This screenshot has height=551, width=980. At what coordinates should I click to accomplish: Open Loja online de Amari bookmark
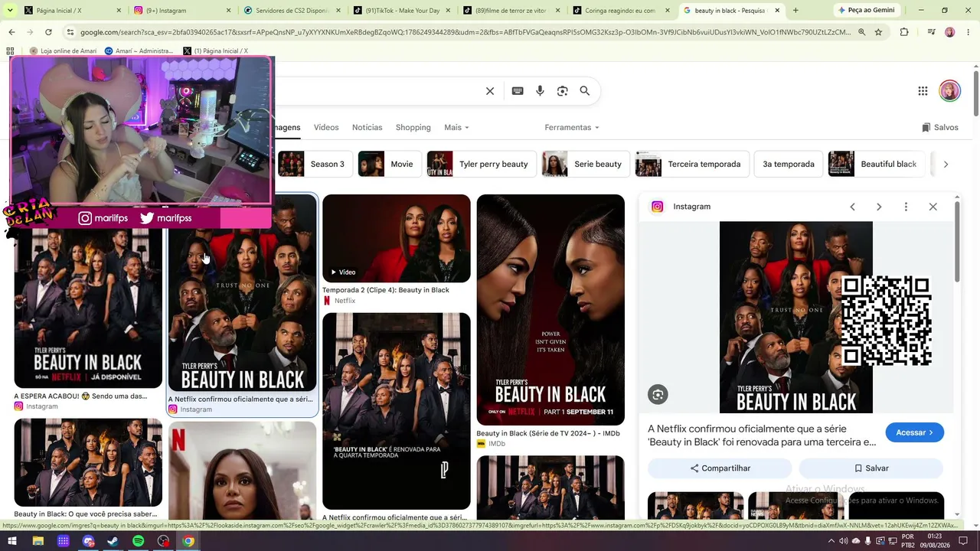(x=63, y=51)
